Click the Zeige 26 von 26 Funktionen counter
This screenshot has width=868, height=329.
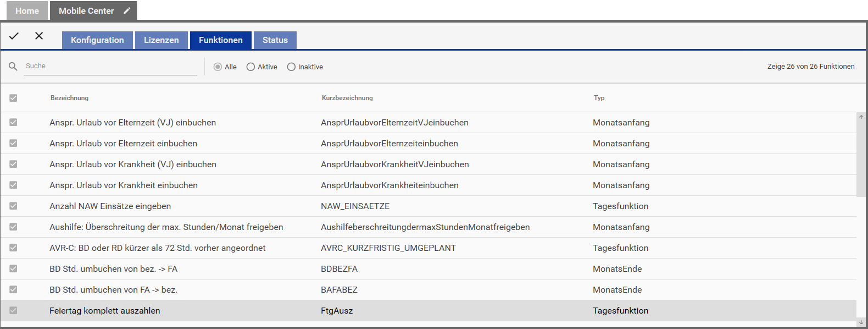[811, 67]
